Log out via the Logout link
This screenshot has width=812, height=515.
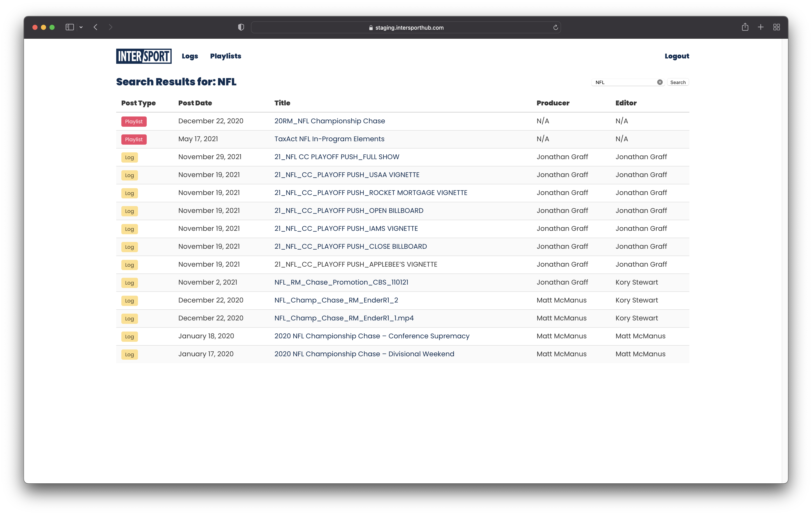click(677, 56)
